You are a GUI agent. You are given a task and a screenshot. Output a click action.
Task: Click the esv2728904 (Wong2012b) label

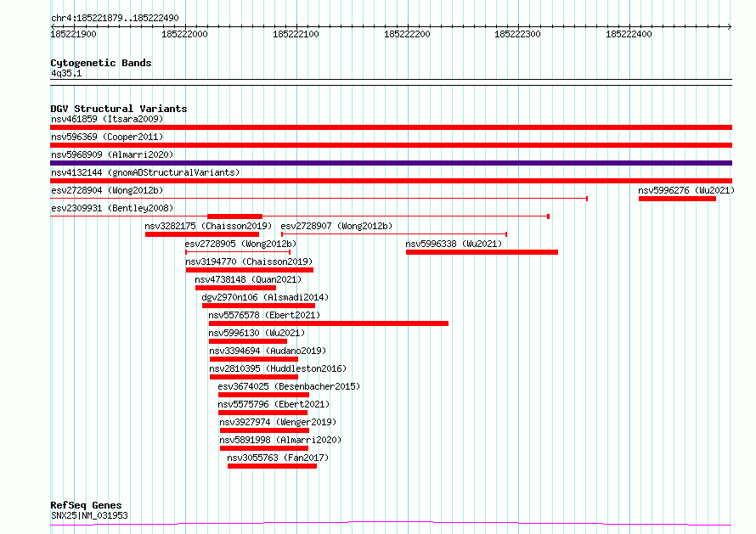107,190
